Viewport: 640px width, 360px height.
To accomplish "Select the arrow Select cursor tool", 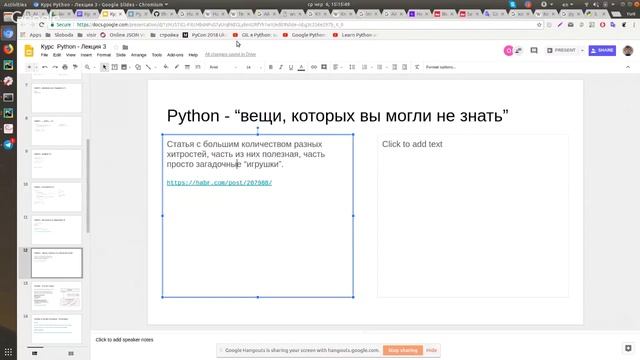I will [104, 67].
